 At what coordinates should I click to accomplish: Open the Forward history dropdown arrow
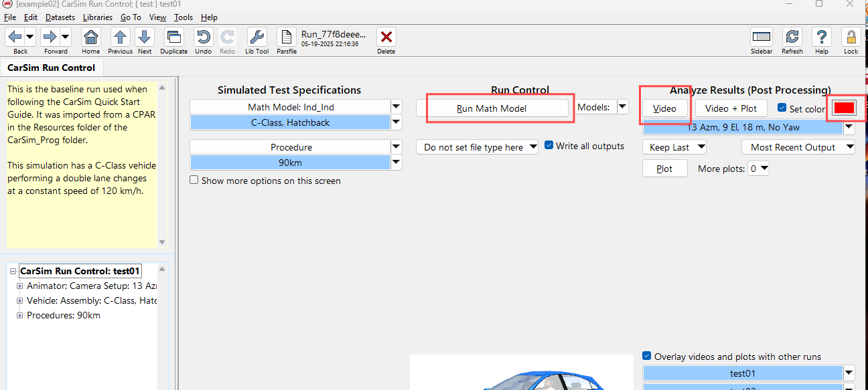click(66, 37)
